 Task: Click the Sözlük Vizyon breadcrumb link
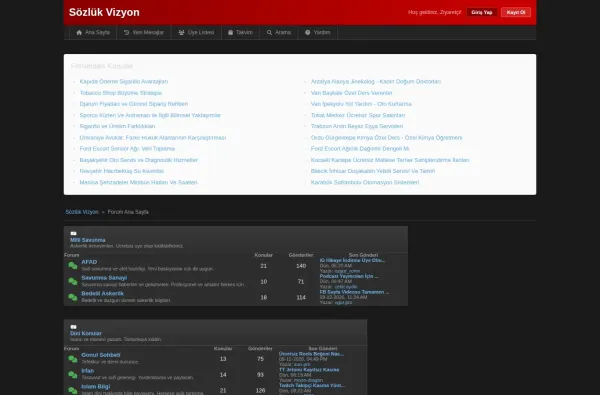click(x=82, y=212)
